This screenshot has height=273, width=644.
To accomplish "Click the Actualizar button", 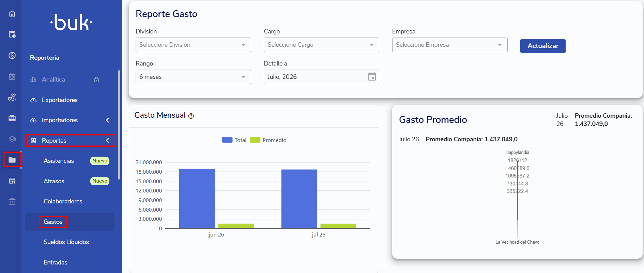I will [x=543, y=46].
